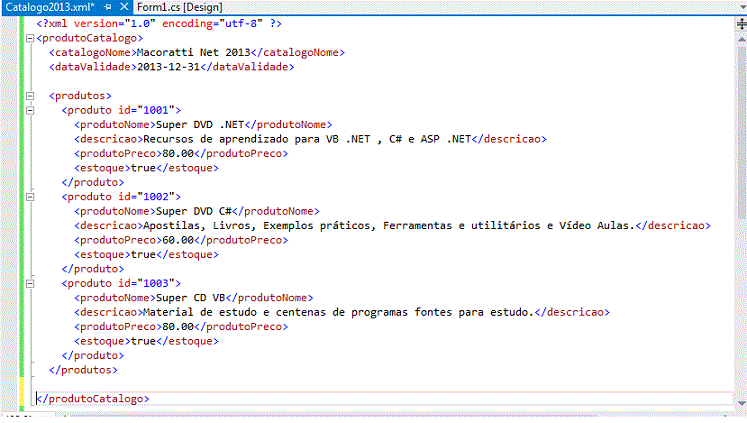Click the id value "1002"
Viewport: 747px width, 423px height.
tap(156, 197)
